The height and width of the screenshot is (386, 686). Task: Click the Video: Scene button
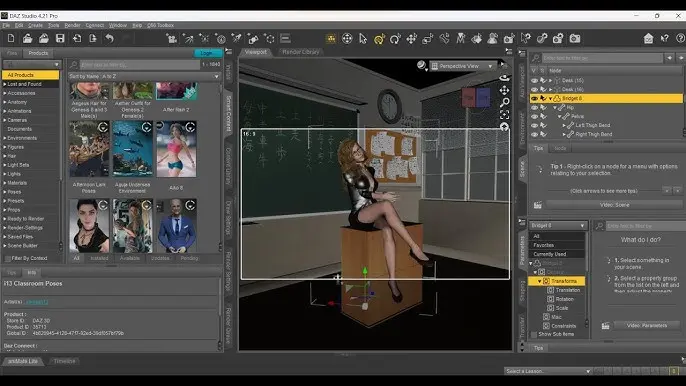coord(614,205)
